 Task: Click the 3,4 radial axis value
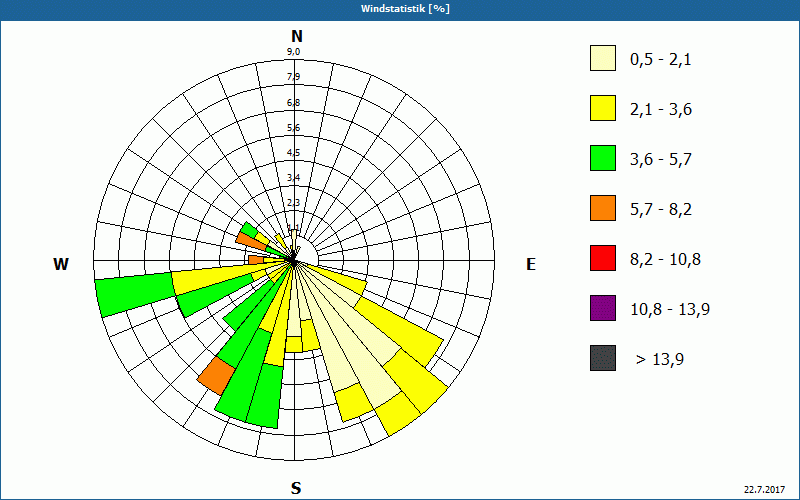[x=293, y=178]
